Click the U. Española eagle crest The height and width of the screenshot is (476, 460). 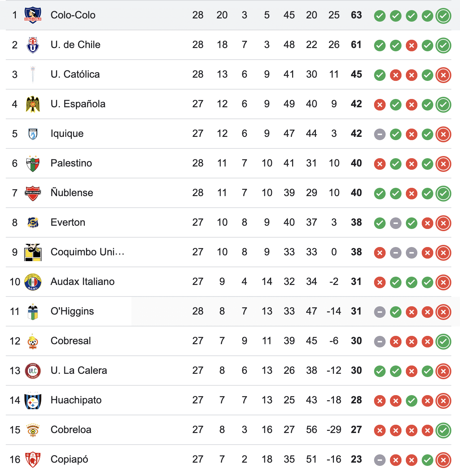(33, 104)
